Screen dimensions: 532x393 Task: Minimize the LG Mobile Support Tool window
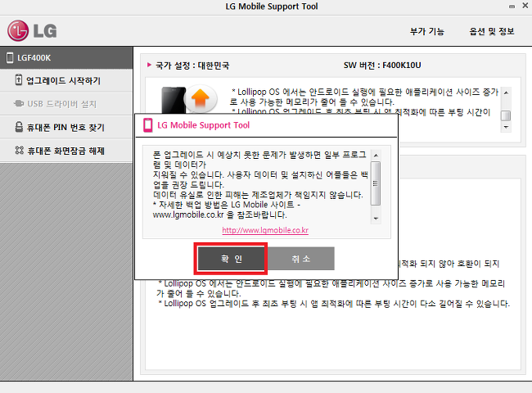(512, 7)
